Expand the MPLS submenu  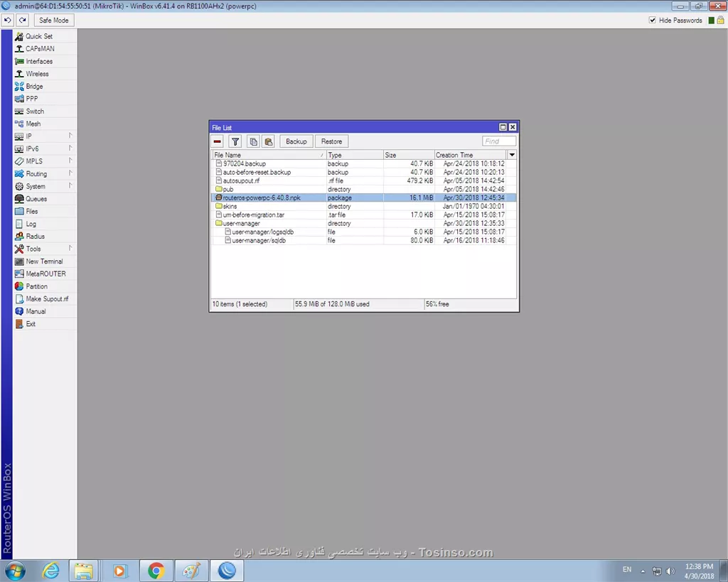coord(45,161)
